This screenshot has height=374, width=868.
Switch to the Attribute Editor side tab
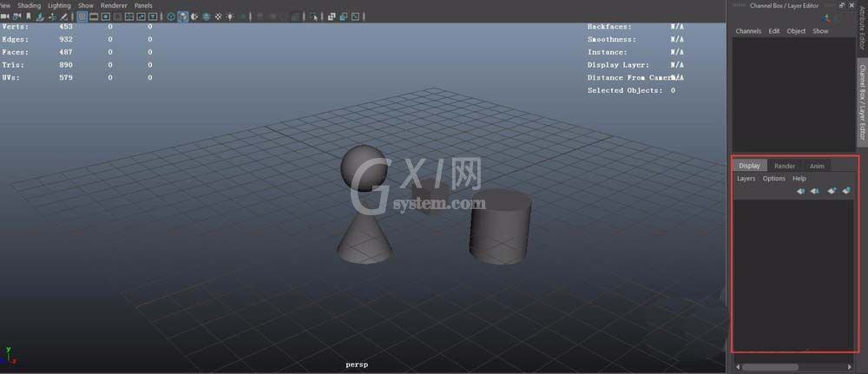click(x=862, y=29)
